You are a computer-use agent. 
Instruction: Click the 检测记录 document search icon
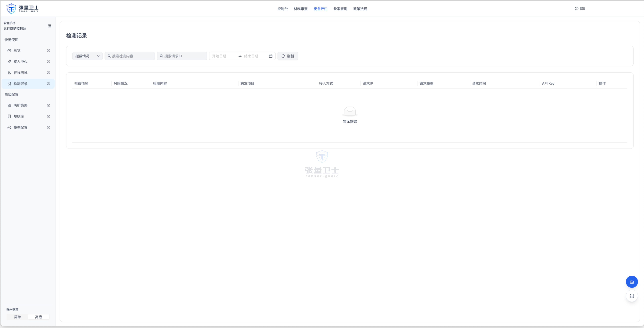(x=9, y=84)
